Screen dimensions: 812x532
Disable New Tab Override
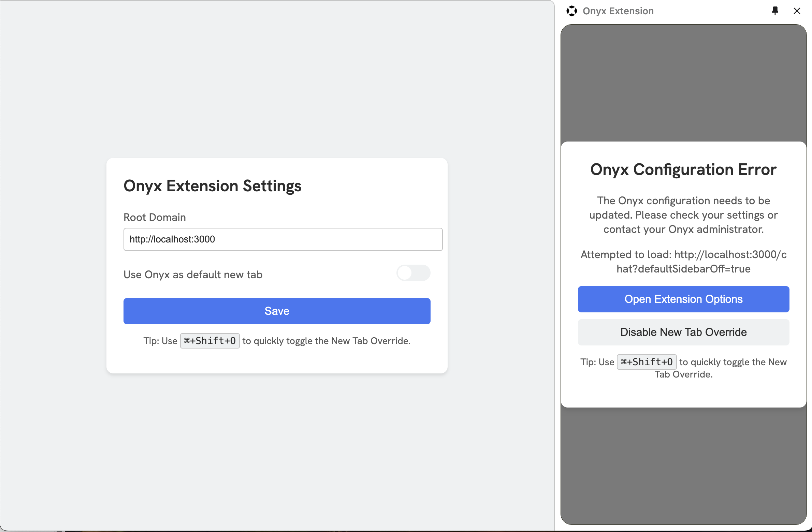pos(683,332)
